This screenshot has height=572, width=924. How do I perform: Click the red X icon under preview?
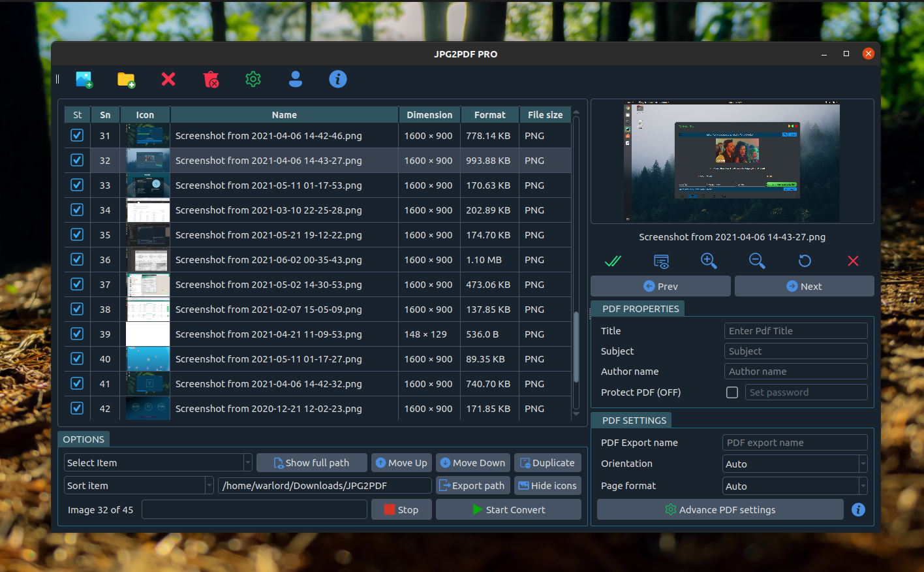point(853,261)
